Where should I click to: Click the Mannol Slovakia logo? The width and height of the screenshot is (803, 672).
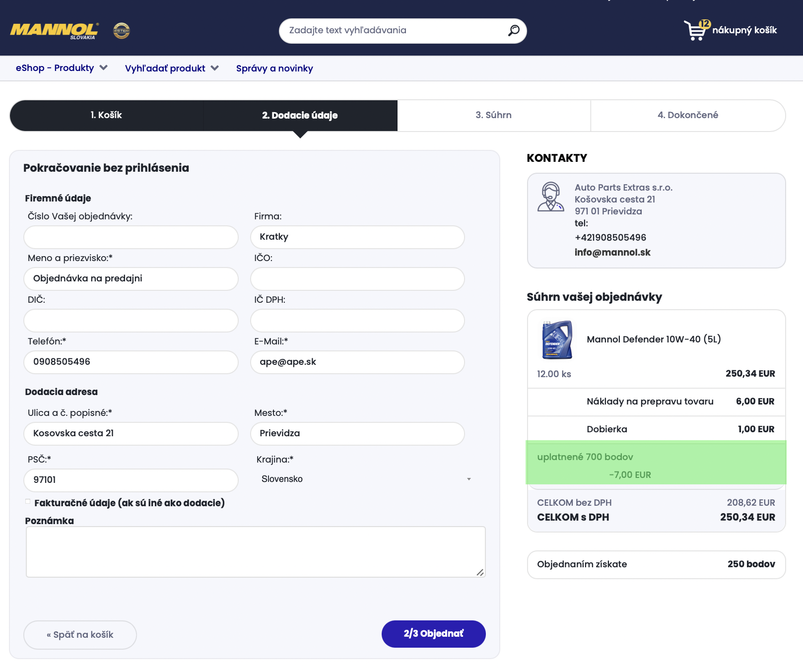click(x=55, y=31)
